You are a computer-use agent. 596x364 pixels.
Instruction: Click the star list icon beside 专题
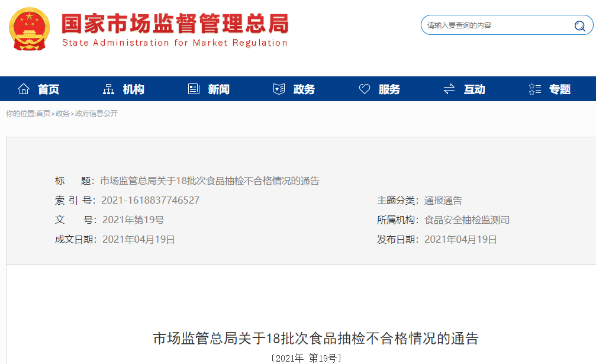[x=535, y=89]
